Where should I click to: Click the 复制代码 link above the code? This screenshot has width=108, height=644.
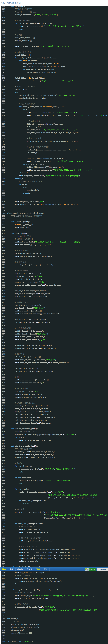(x=18, y=3)
